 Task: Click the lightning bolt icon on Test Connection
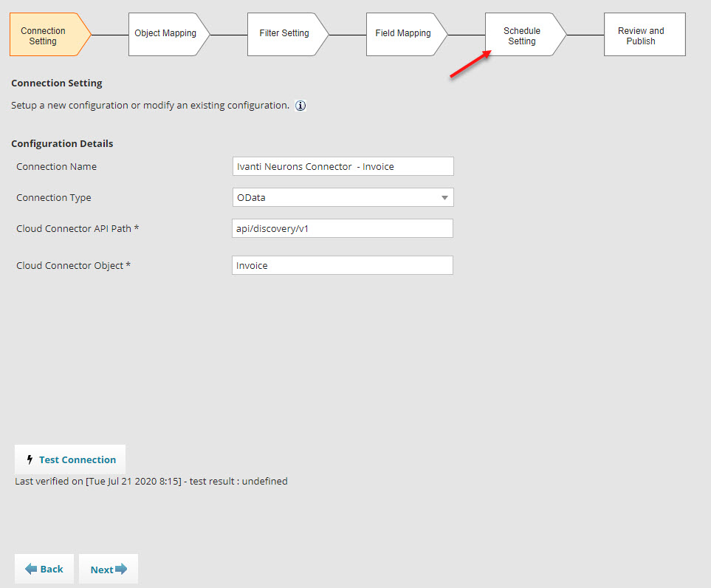[x=30, y=459]
